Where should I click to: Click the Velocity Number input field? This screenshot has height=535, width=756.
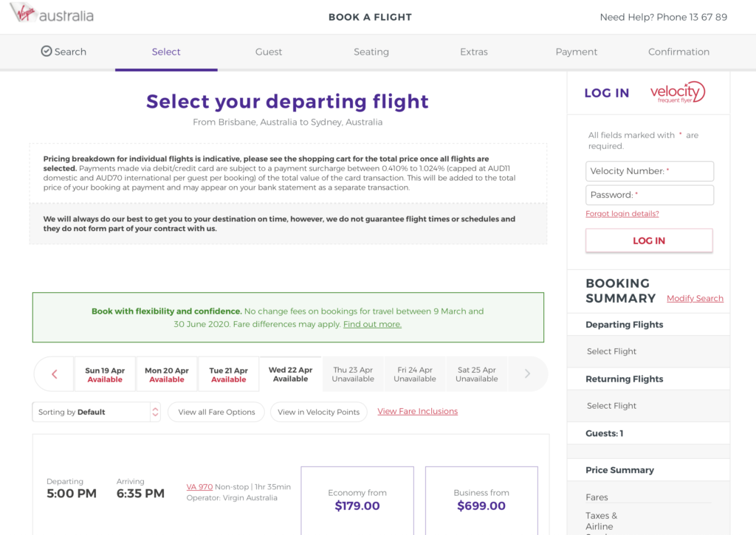[650, 171]
